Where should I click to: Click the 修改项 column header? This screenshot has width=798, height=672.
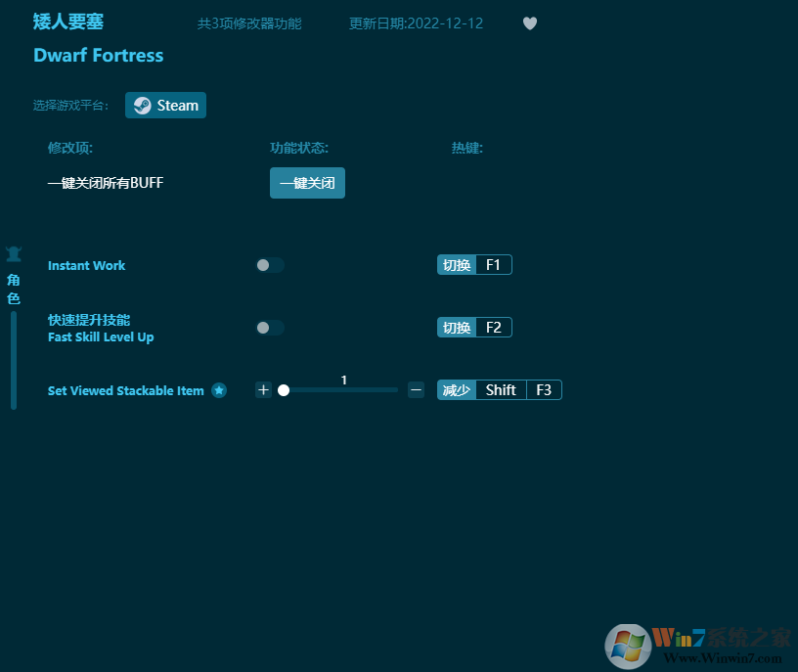click(70, 148)
